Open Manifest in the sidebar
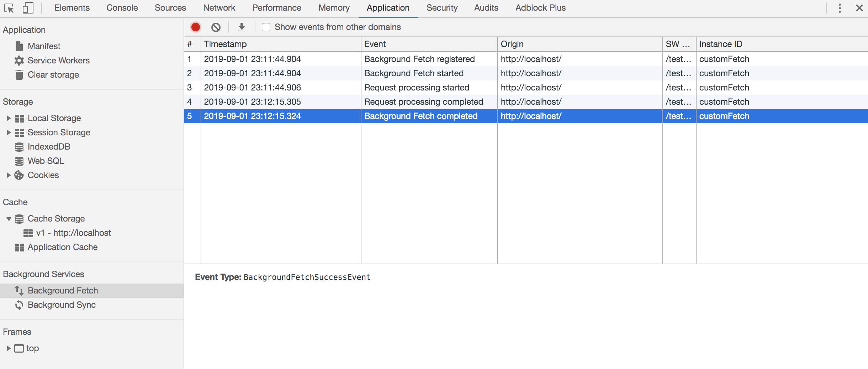This screenshot has width=868, height=369. click(44, 46)
